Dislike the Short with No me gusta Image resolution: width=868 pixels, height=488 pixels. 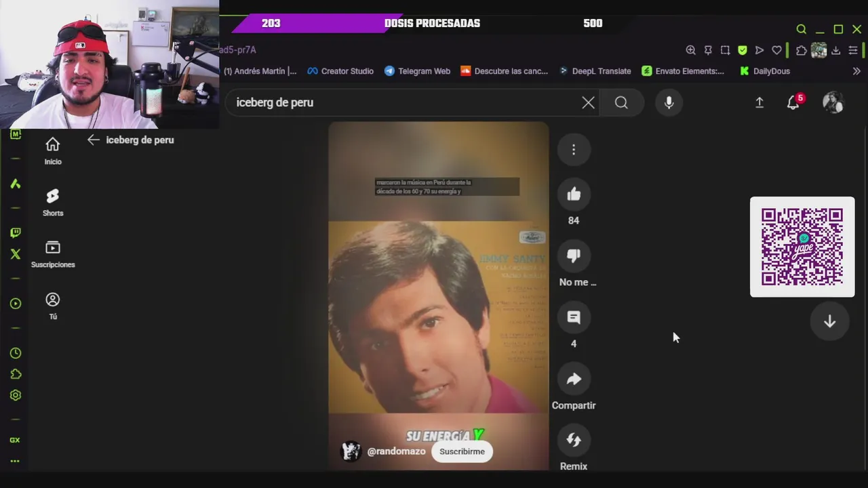pos(574,256)
